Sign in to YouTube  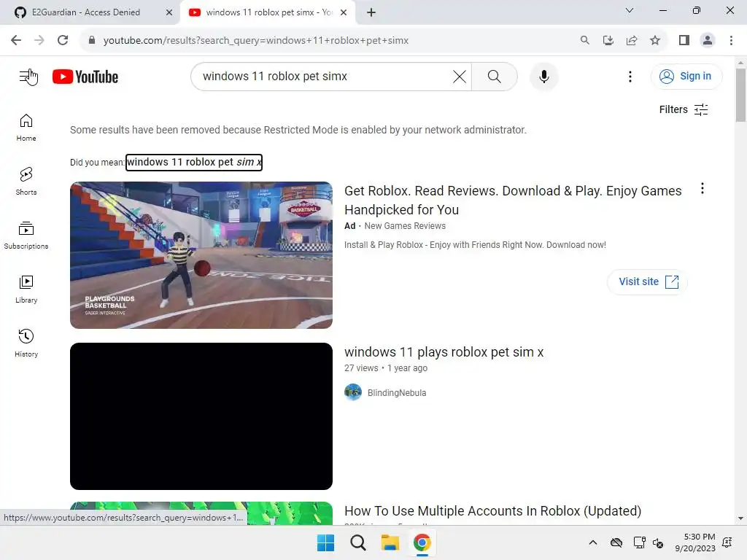[686, 76]
